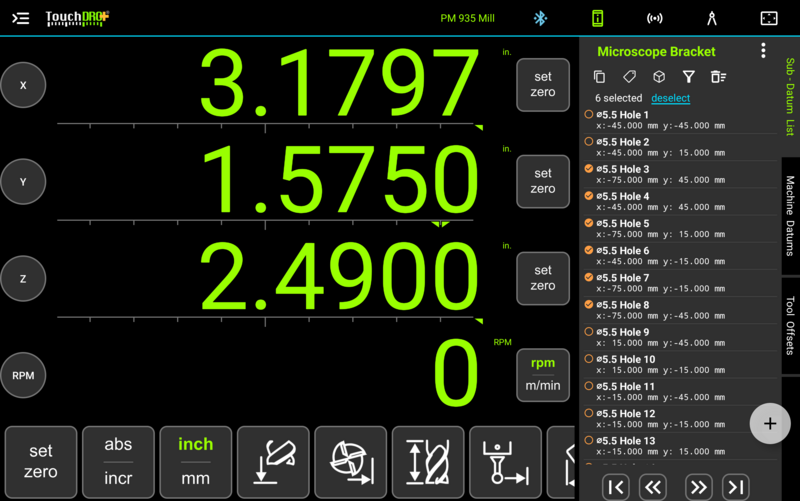Tap the RPM round button

point(23,375)
